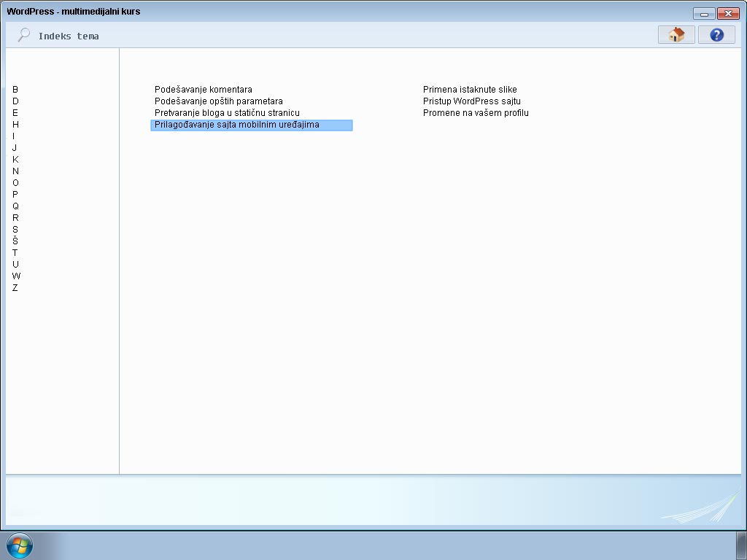The height and width of the screenshot is (560, 747).
Task: Open topic 'Primena istaknute slike'
Action: [470, 90]
